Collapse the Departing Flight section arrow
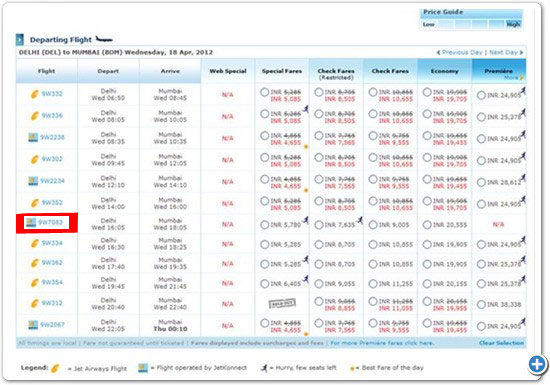The width and height of the screenshot is (550, 385). click(x=20, y=40)
